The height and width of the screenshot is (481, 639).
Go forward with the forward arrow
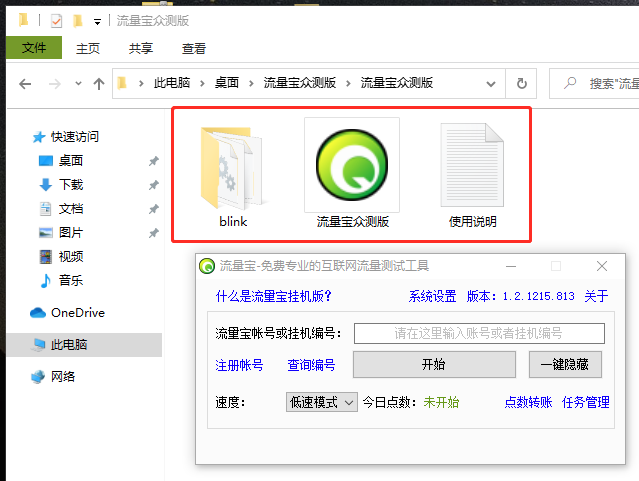55,84
